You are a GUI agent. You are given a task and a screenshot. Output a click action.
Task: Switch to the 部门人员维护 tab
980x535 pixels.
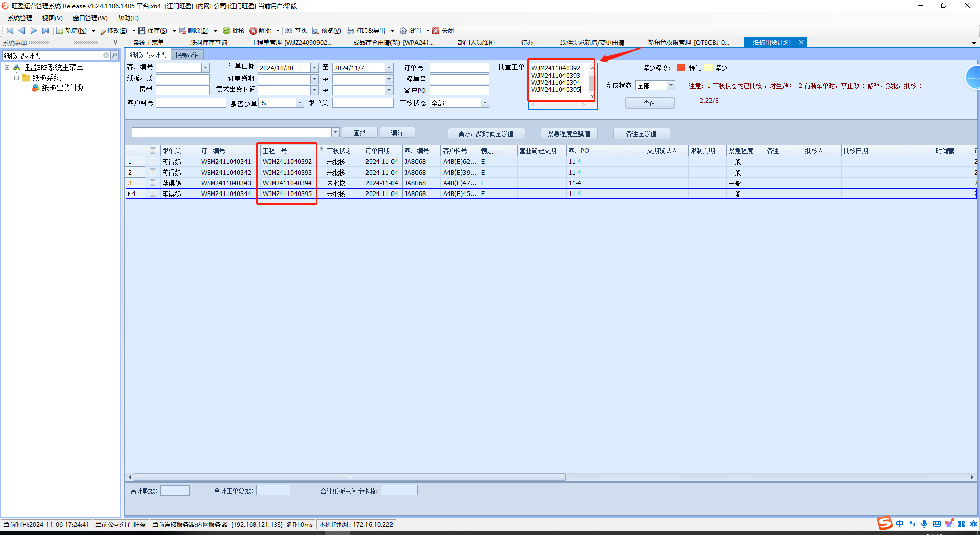tap(476, 43)
